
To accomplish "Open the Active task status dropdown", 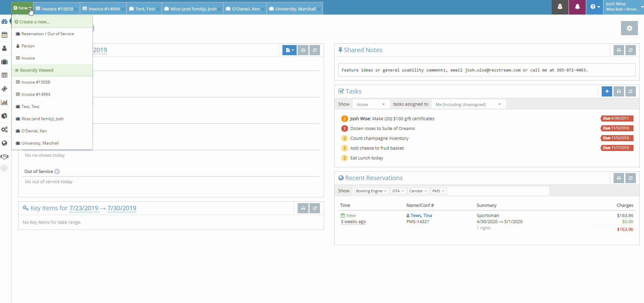I will click(371, 104).
